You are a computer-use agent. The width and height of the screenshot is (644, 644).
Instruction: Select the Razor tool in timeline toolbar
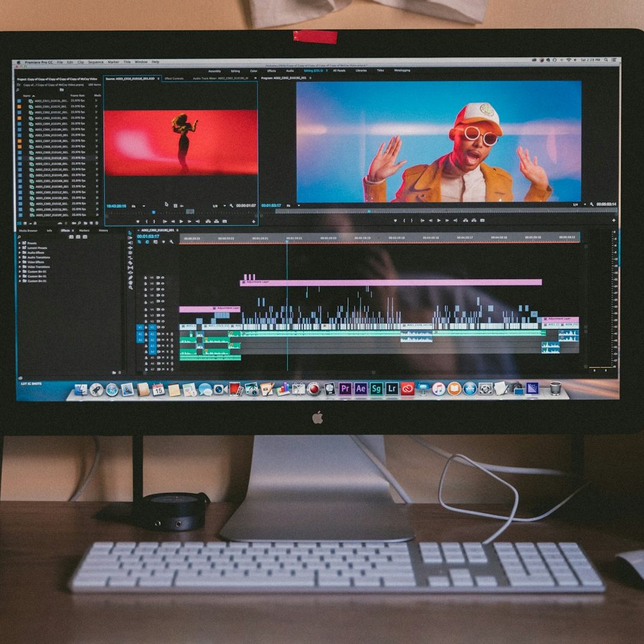coord(130,263)
